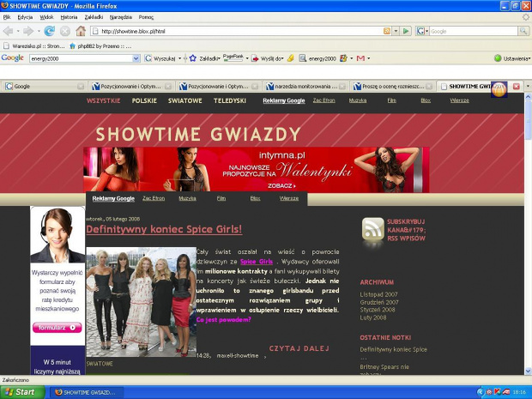Screen dimensions: 532x399
Task: Click the green Go arrow button
Action: click(x=406, y=31)
